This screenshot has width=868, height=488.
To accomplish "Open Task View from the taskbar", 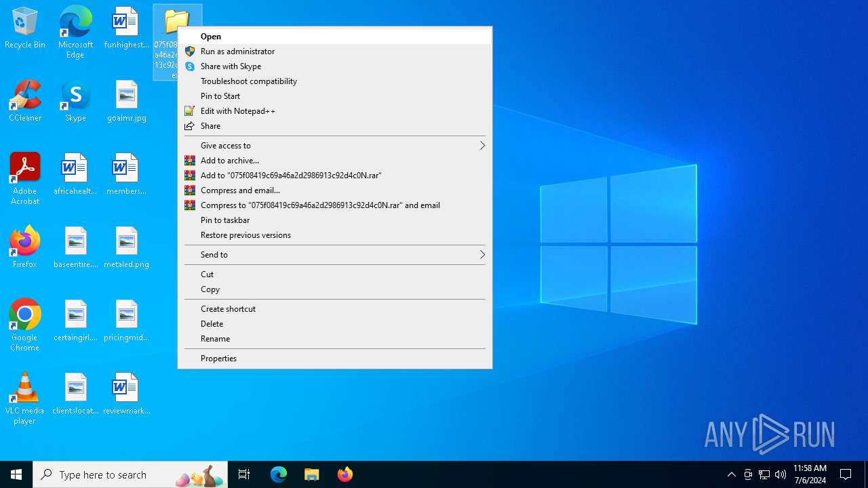I will pos(244,474).
